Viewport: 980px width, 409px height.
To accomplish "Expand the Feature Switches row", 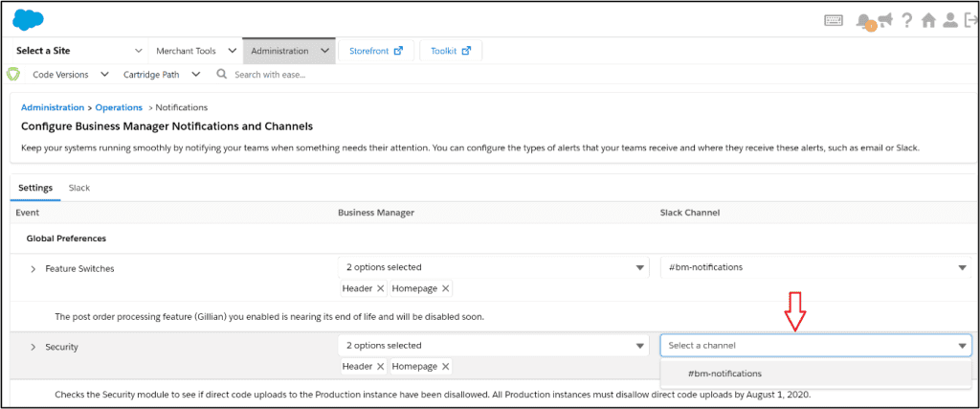I will coord(33,269).
